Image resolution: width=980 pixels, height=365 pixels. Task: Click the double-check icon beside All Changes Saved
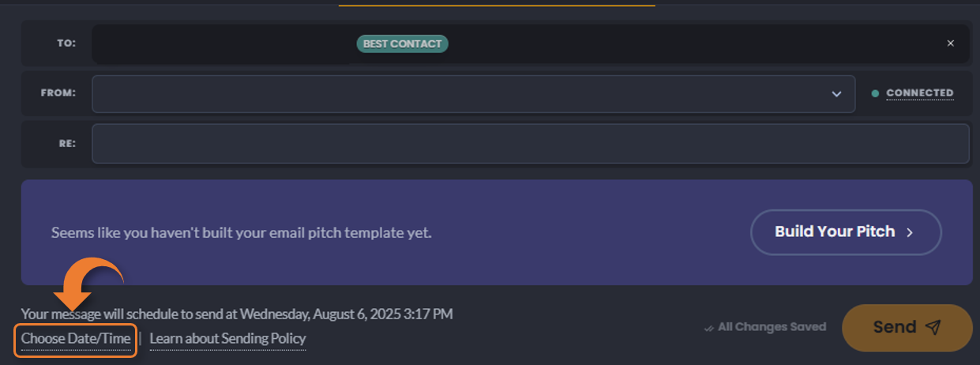[x=708, y=327]
